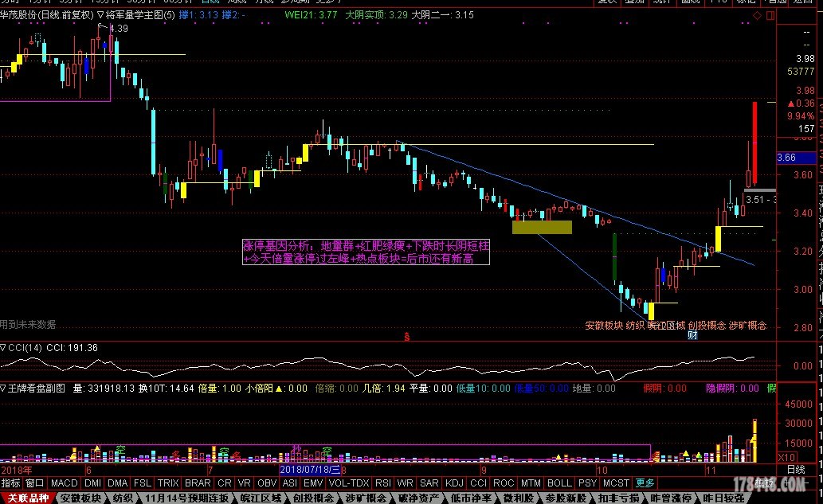Select the ASI indicator tab
This screenshot has height=504, width=823.
[290, 483]
